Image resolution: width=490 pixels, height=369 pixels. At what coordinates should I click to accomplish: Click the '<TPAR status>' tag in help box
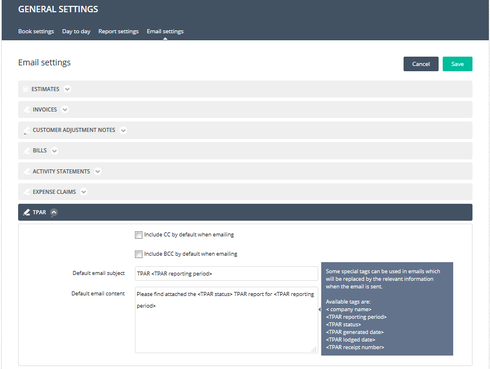(x=343, y=324)
